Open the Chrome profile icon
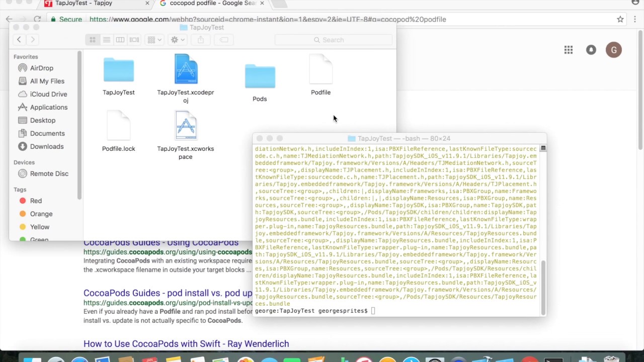The height and width of the screenshot is (362, 644). point(635,3)
